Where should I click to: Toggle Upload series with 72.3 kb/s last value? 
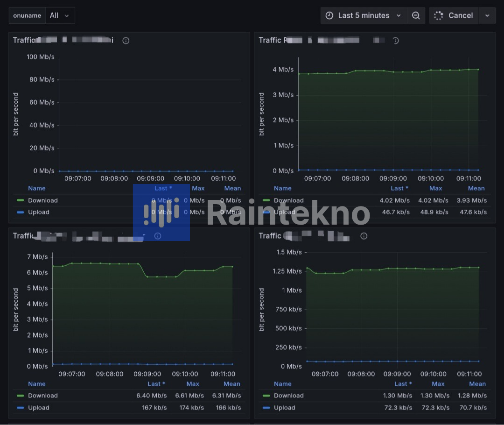(284, 408)
